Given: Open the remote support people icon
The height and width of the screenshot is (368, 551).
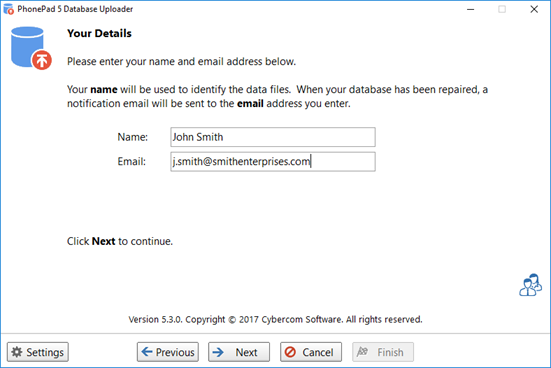Looking at the screenshot, I should tap(531, 285).
